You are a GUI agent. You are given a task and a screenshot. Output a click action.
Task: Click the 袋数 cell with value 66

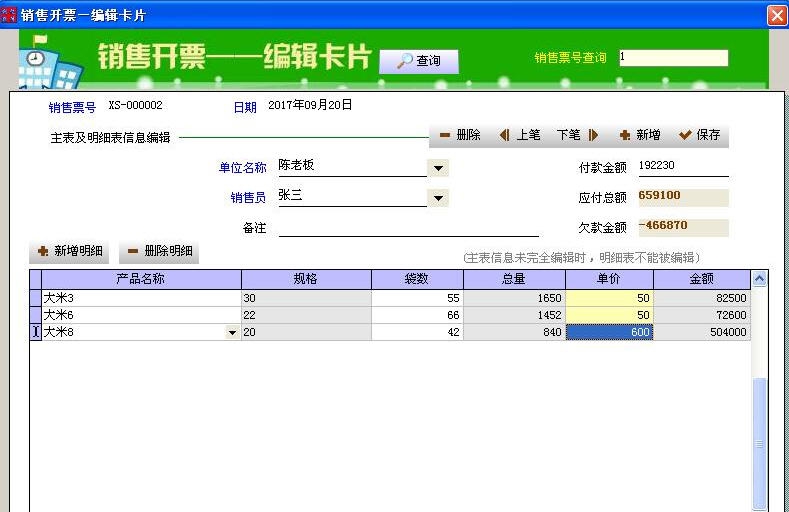(417, 315)
